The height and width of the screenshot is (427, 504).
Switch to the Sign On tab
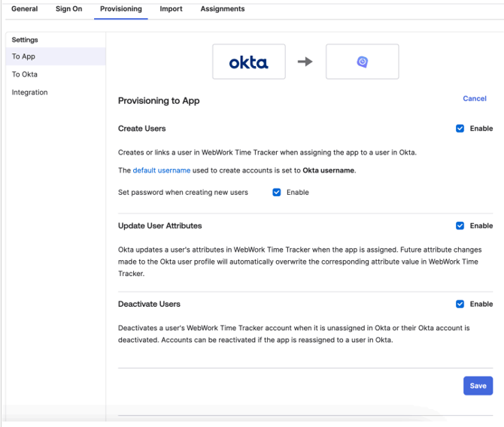point(68,9)
